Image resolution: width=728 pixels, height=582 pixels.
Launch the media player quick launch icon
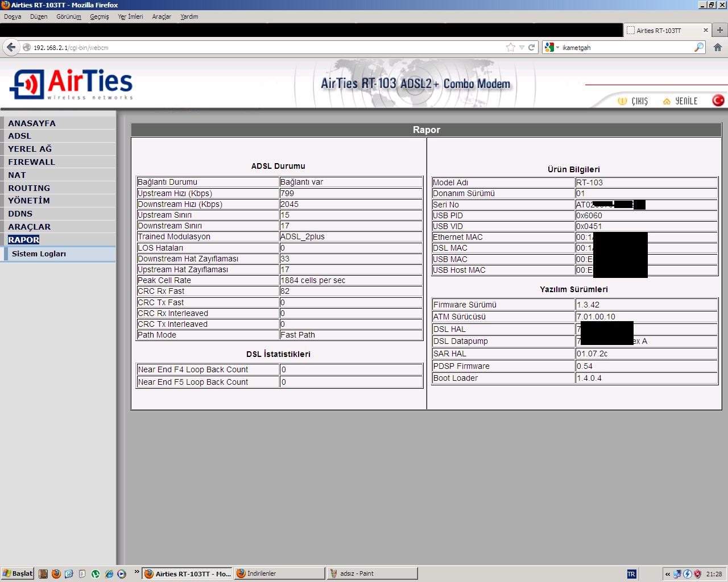[121, 574]
